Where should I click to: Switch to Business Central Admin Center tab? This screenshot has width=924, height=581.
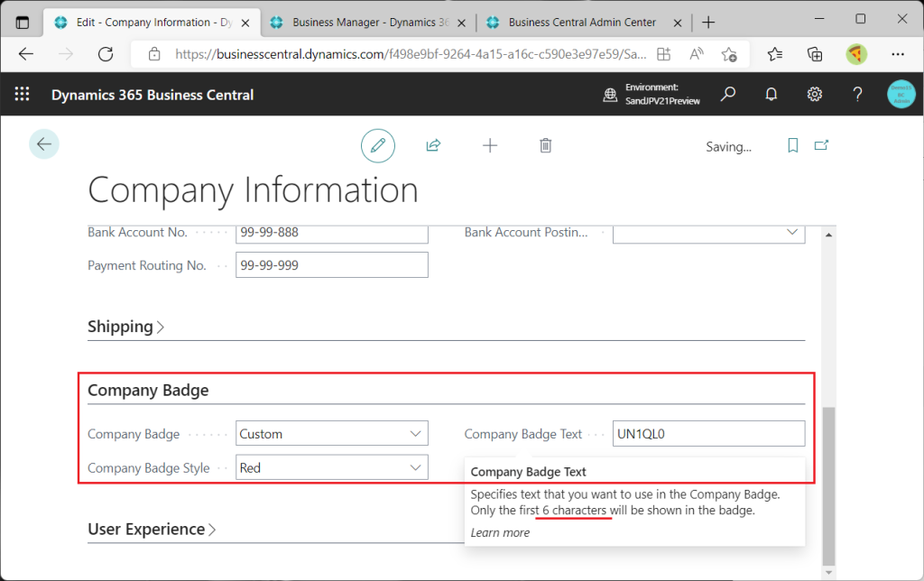(582, 23)
